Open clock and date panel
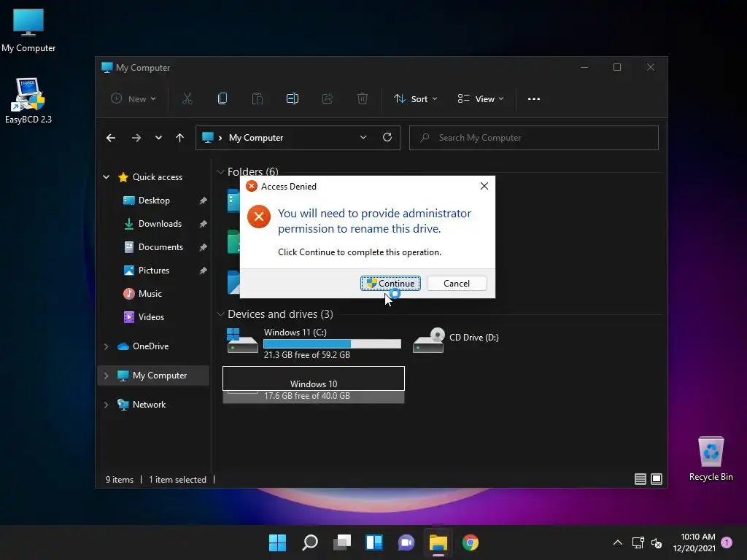 click(x=694, y=542)
